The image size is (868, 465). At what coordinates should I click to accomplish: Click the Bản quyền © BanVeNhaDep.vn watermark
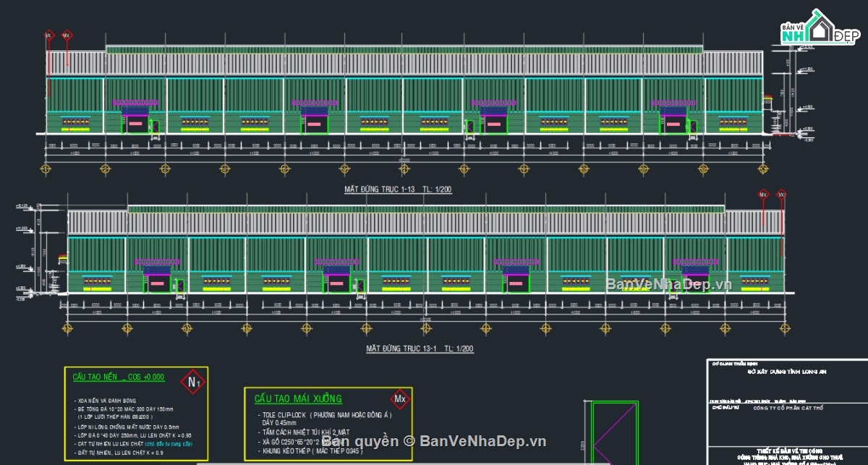(434, 440)
